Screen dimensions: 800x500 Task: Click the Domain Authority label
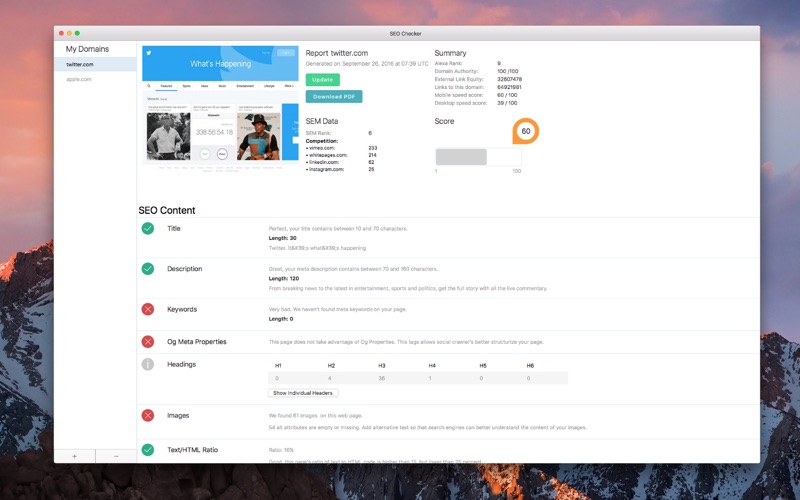[457, 71]
